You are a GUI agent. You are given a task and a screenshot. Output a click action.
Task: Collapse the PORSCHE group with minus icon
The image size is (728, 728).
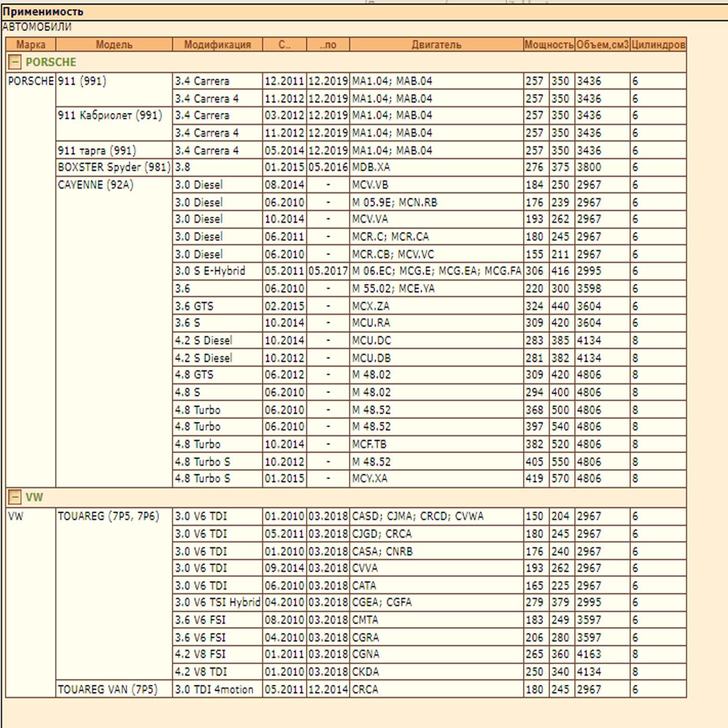(x=15, y=62)
